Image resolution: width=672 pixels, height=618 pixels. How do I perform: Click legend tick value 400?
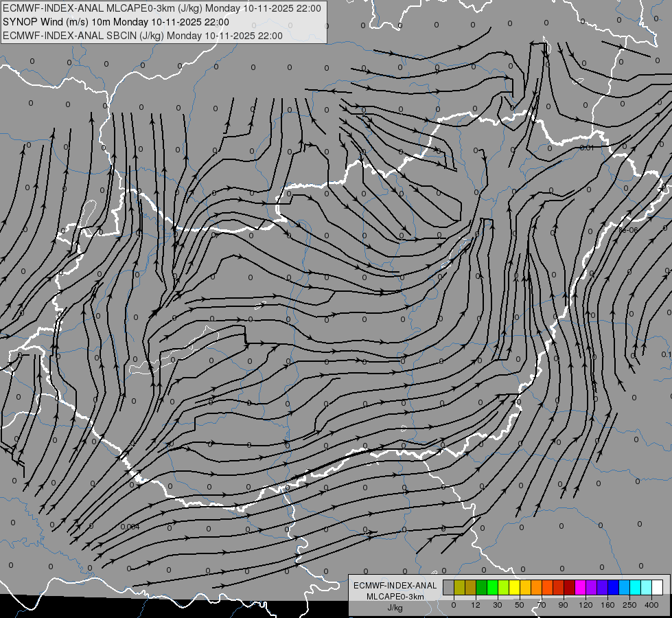pos(651,605)
